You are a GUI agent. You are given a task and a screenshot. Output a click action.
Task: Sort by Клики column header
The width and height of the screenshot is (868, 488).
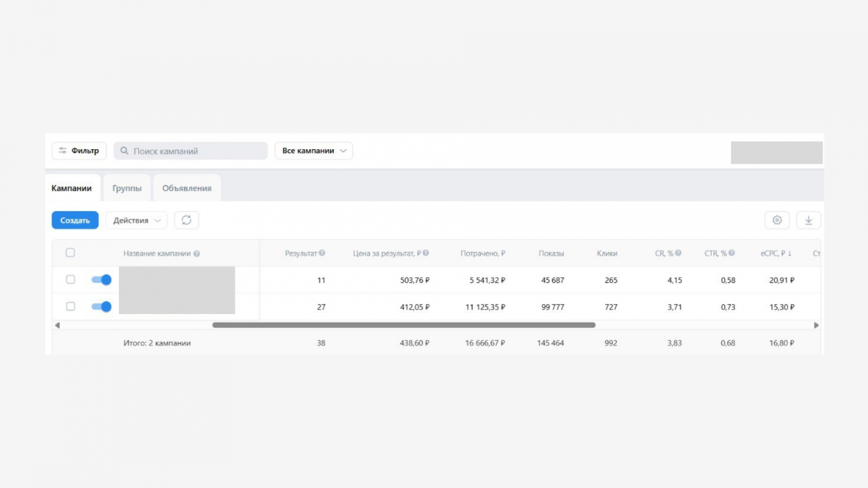point(607,253)
